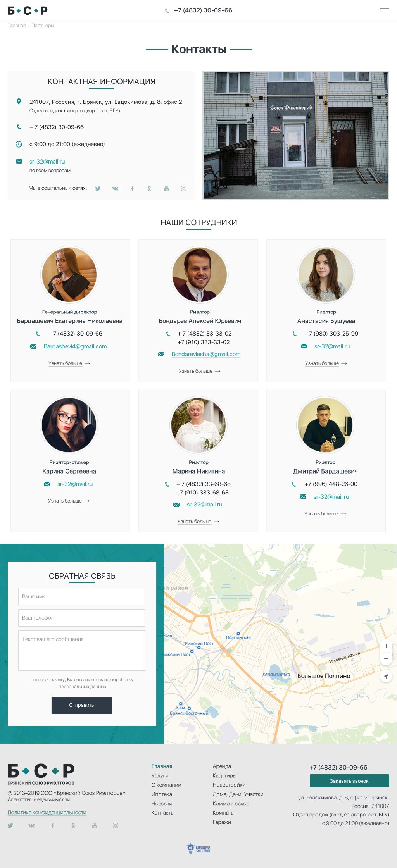This screenshot has width=397, height=868.
Task: Open the hamburger menu in the header
Action: [x=385, y=10]
